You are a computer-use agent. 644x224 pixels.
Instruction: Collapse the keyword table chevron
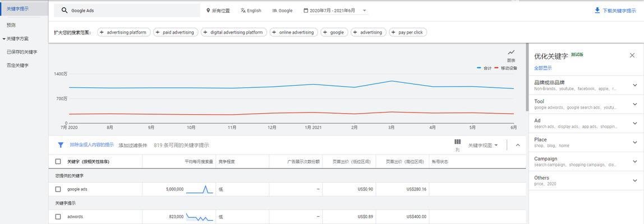click(x=517, y=145)
